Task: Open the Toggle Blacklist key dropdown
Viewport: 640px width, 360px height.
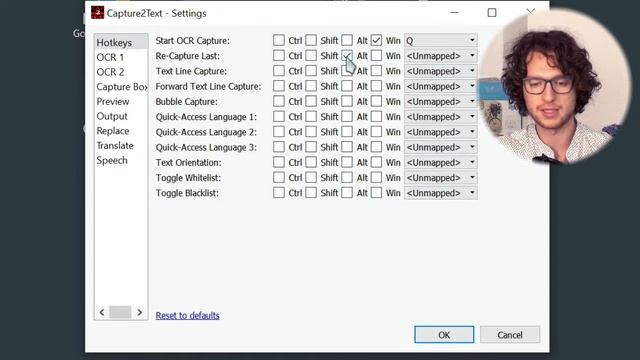Action: [x=441, y=193]
